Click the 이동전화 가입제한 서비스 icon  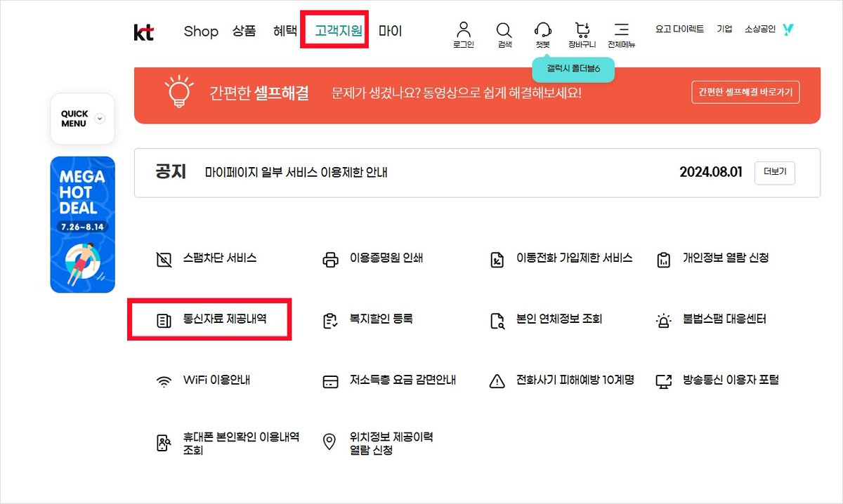click(497, 259)
